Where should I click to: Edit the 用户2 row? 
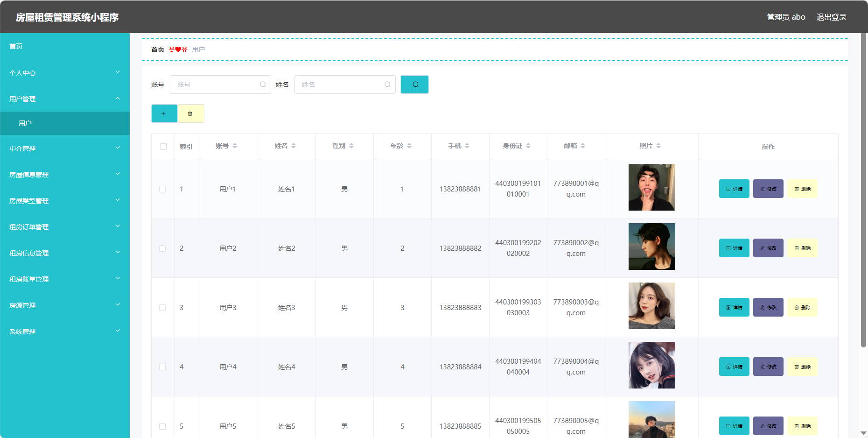768,248
